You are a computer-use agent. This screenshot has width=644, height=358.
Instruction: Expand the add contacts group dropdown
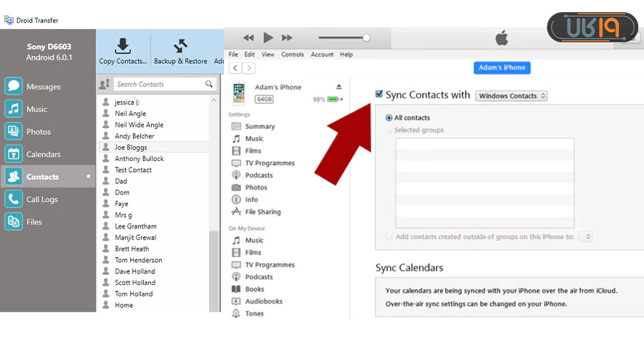pyautogui.click(x=586, y=237)
